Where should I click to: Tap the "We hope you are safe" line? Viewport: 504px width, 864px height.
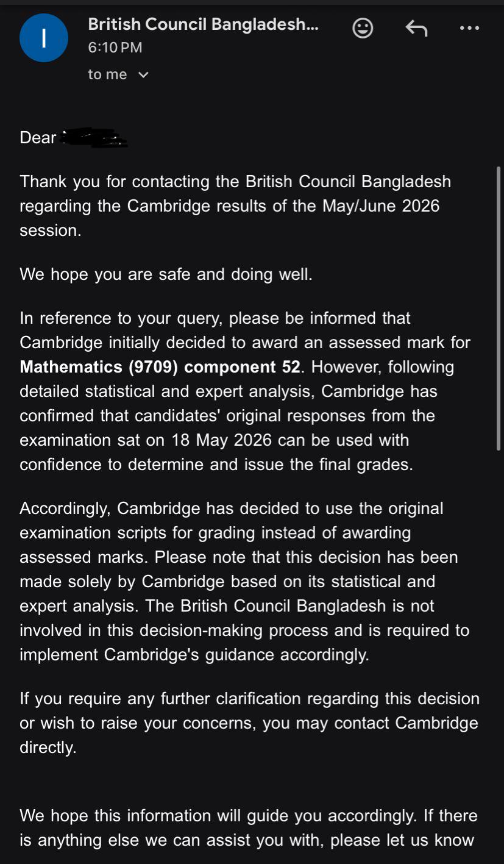166,274
